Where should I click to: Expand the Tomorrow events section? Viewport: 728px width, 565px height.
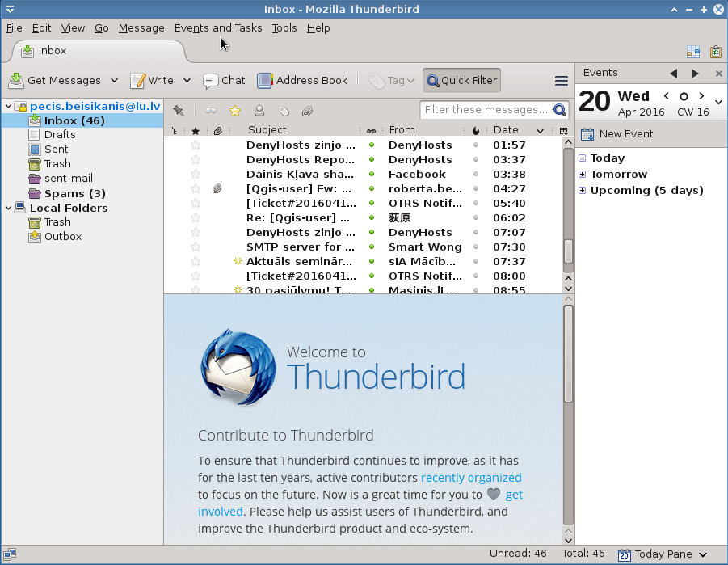(x=583, y=175)
